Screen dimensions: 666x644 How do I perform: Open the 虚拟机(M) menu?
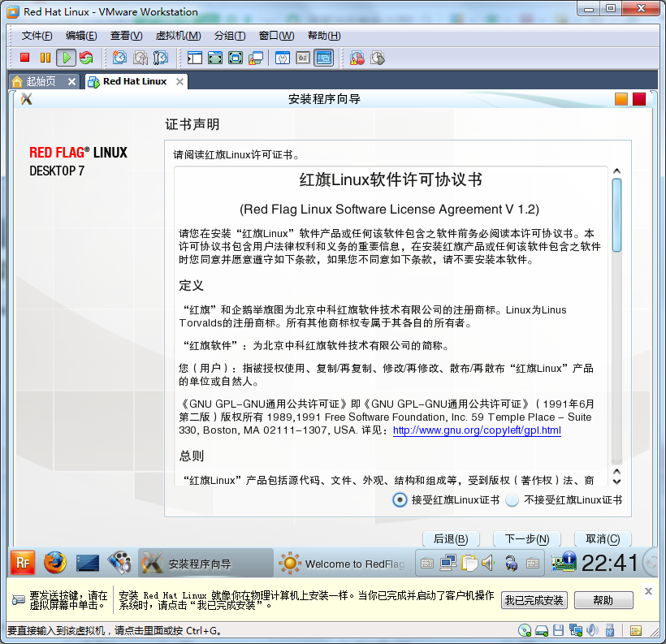coord(178,36)
